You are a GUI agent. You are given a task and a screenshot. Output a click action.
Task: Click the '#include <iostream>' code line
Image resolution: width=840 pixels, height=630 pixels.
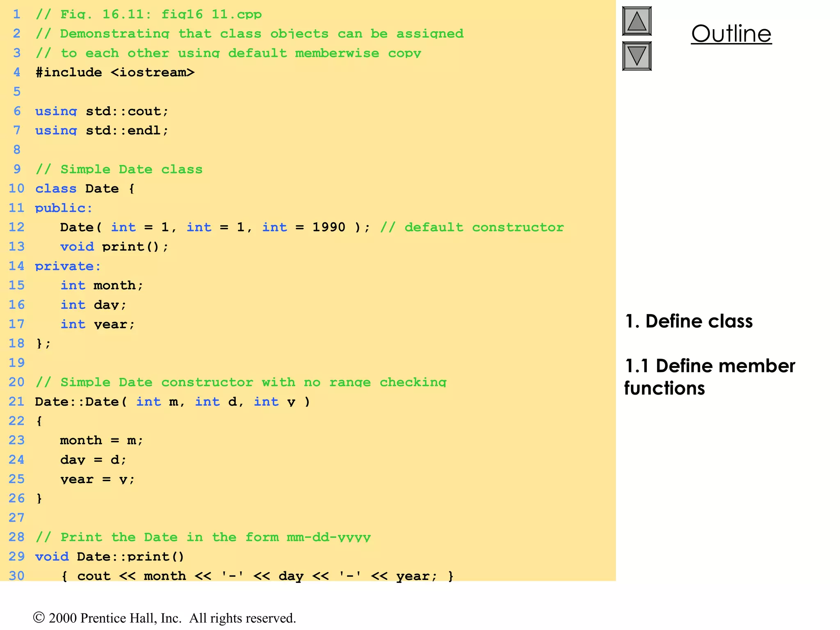pyautogui.click(x=115, y=73)
